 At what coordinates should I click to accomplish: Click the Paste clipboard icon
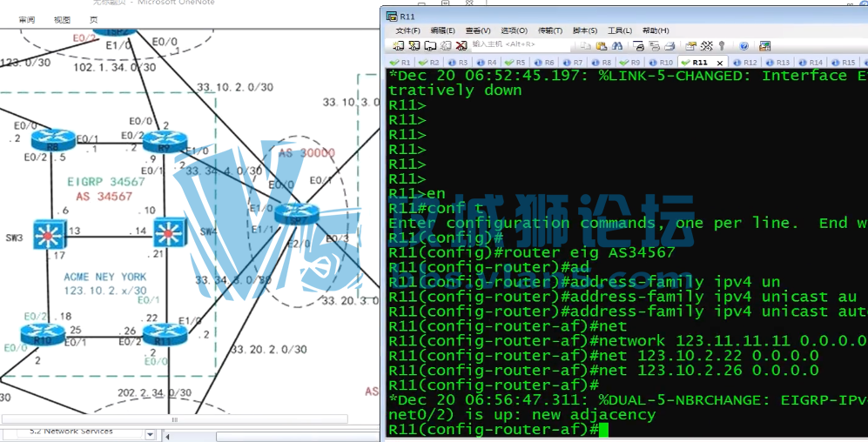(x=602, y=46)
